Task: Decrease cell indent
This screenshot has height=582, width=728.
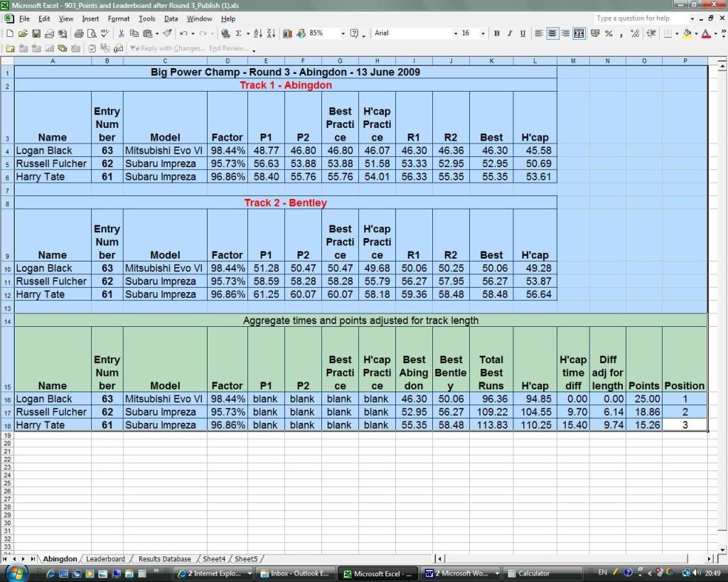Action: [x=651, y=33]
